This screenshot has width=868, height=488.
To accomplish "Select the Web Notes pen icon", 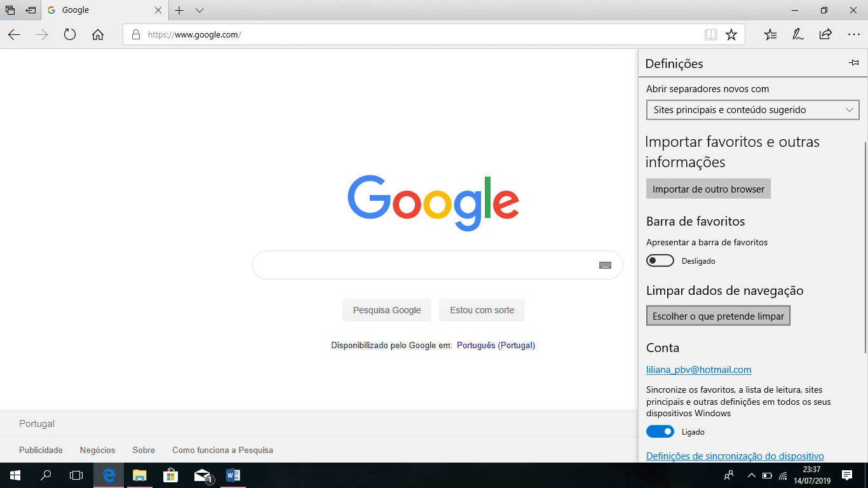I will coord(798,34).
